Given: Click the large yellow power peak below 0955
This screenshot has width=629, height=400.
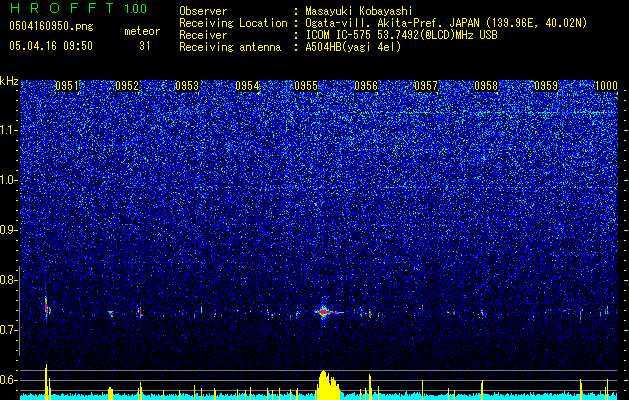Looking at the screenshot, I should (x=328, y=384).
